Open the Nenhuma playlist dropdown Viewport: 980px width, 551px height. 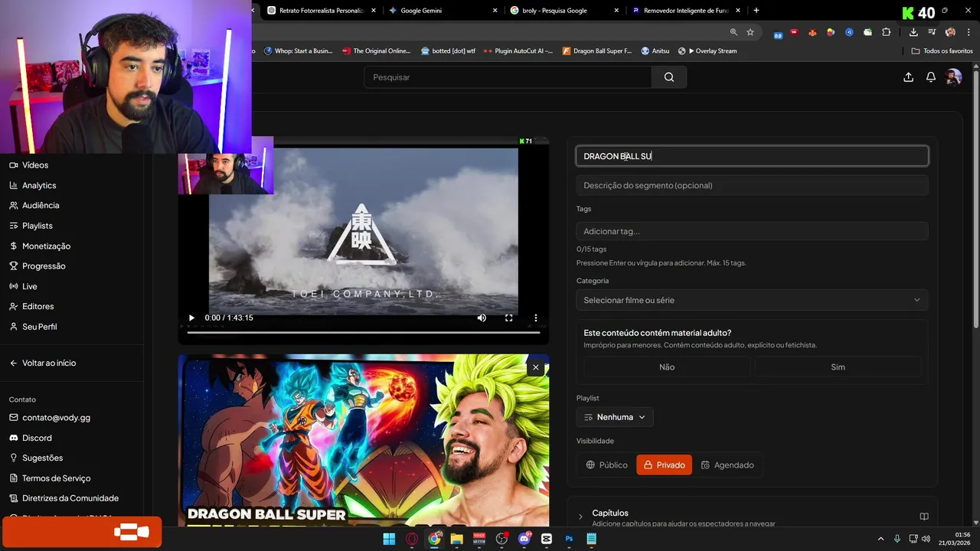coord(615,417)
